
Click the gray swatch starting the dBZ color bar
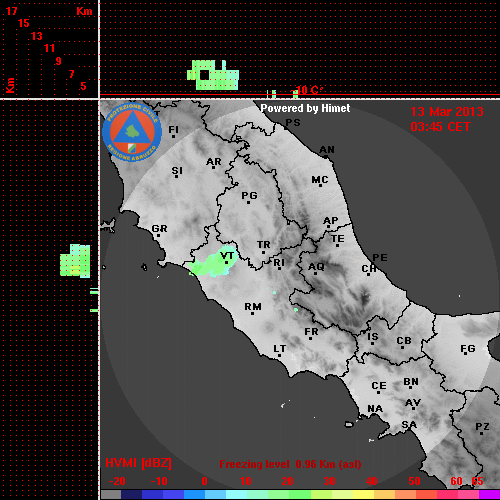tap(111, 494)
